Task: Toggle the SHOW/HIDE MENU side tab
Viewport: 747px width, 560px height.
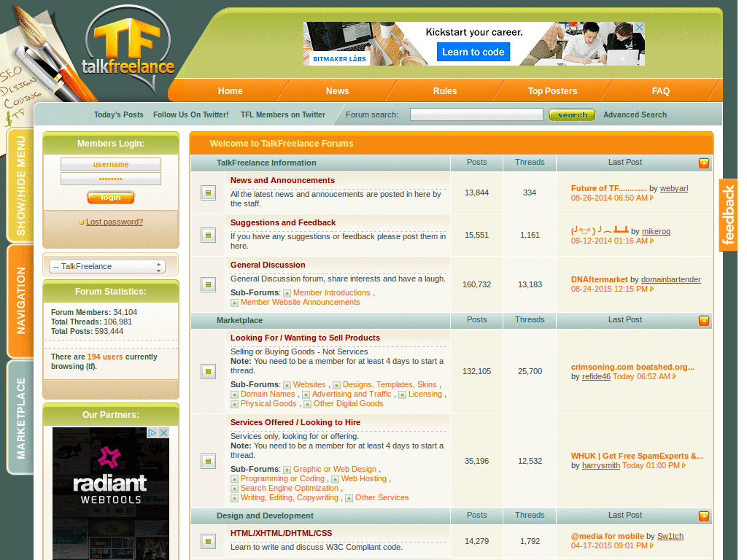Action: pyautogui.click(x=20, y=186)
